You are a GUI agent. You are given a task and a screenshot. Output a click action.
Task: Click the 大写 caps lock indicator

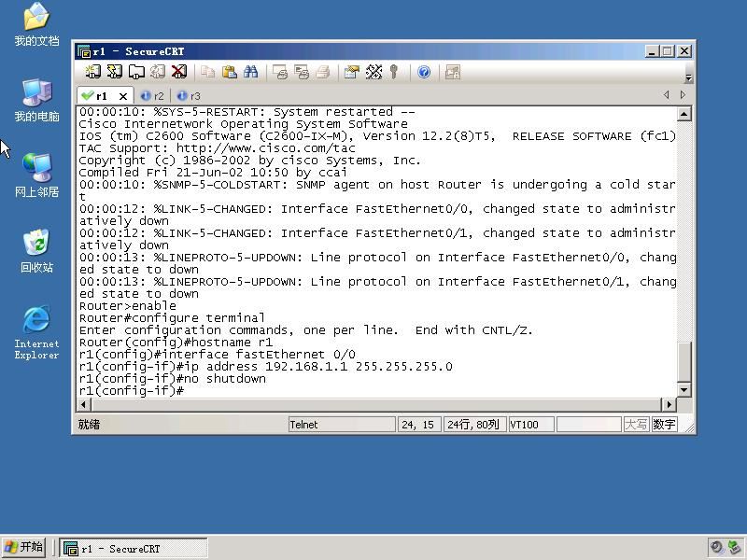pyautogui.click(x=636, y=425)
